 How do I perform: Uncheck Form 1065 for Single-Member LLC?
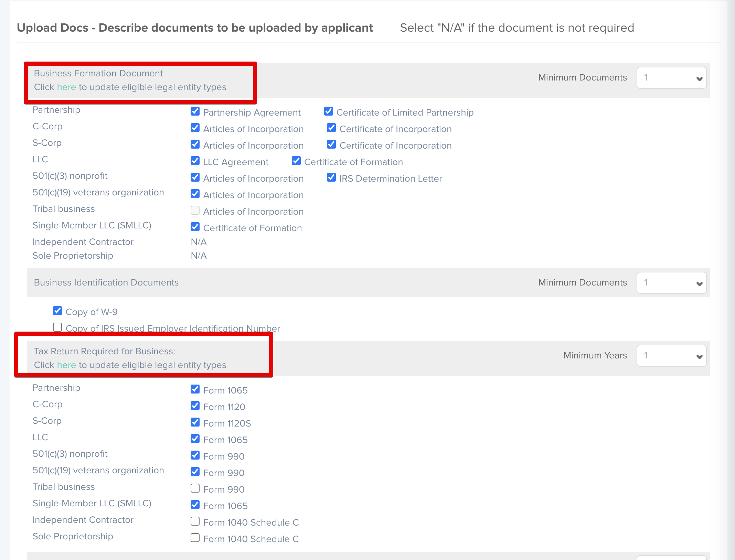195,505
